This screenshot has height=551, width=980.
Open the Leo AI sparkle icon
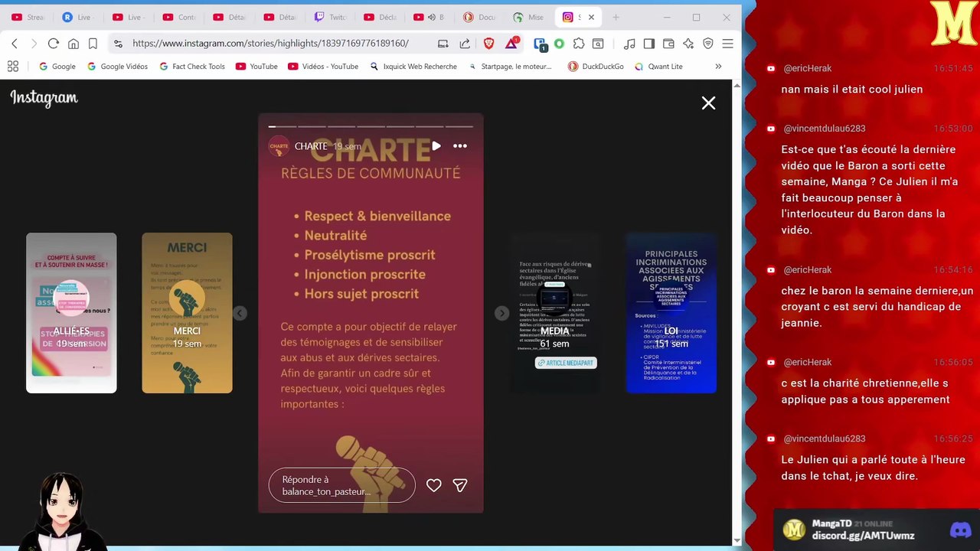(688, 44)
